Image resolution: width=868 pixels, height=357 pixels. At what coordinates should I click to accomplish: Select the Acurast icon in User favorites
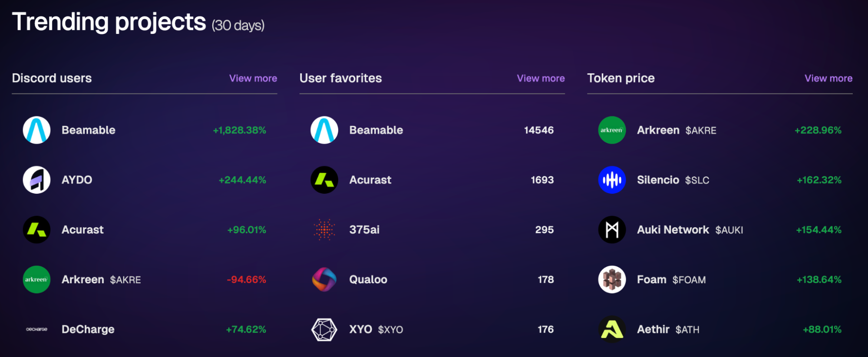coord(324,180)
